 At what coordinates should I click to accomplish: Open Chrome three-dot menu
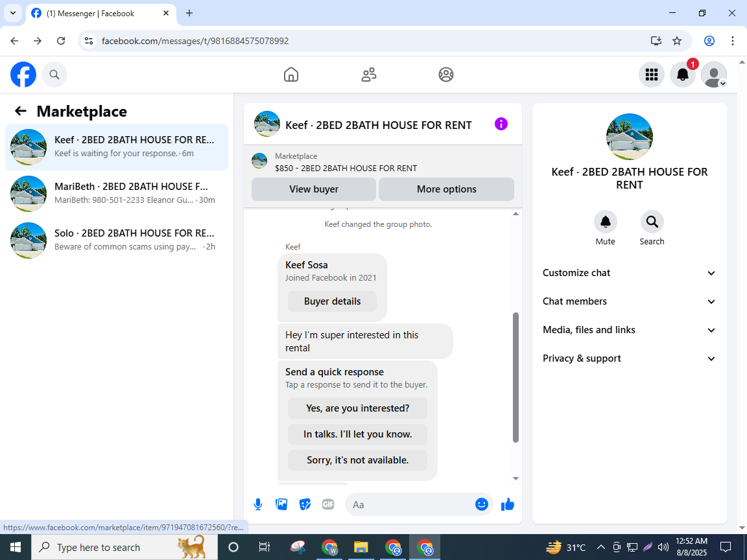pos(733,41)
